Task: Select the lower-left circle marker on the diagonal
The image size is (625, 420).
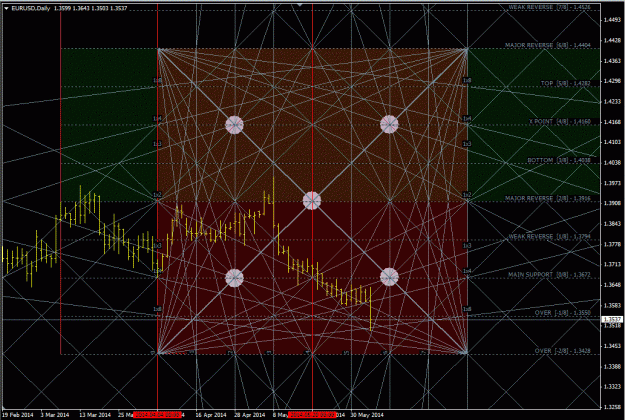Action: [234, 277]
